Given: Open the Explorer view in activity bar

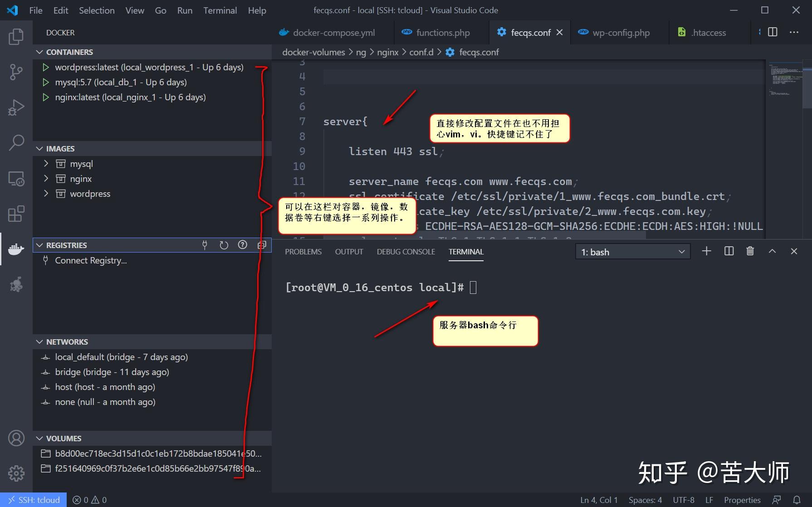Looking at the screenshot, I should click(x=16, y=37).
